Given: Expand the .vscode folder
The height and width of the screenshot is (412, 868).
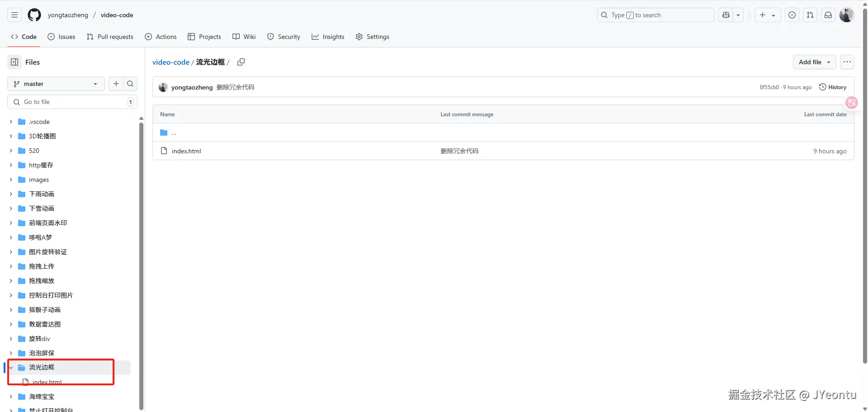Looking at the screenshot, I should click(x=11, y=122).
